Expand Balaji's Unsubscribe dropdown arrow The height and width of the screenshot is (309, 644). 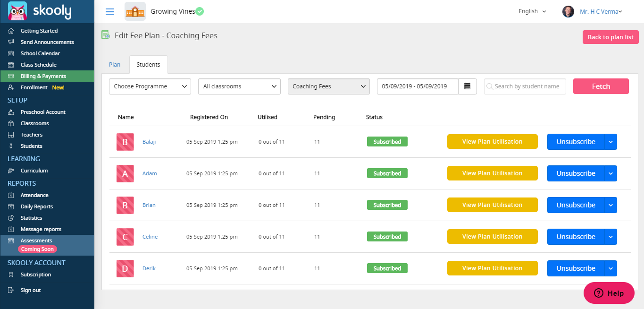611,142
